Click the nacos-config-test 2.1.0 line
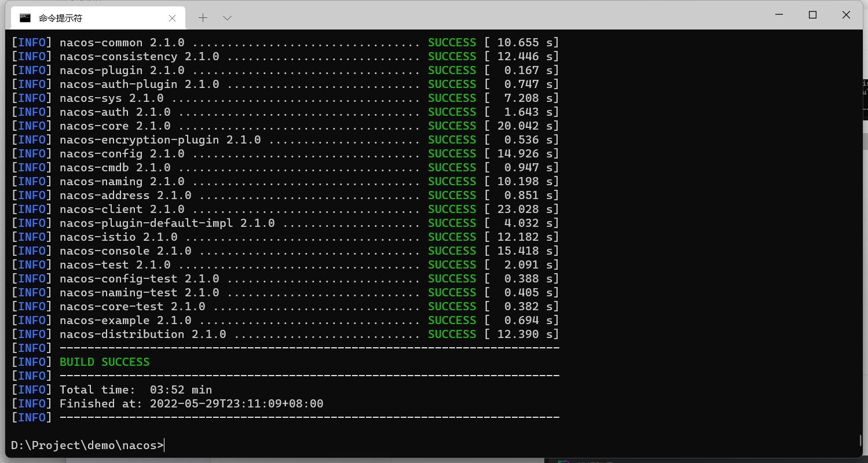 pos(285,278)
